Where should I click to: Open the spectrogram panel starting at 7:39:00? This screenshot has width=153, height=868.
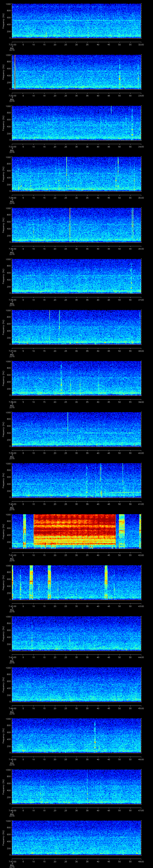click(x=77, y=429)
